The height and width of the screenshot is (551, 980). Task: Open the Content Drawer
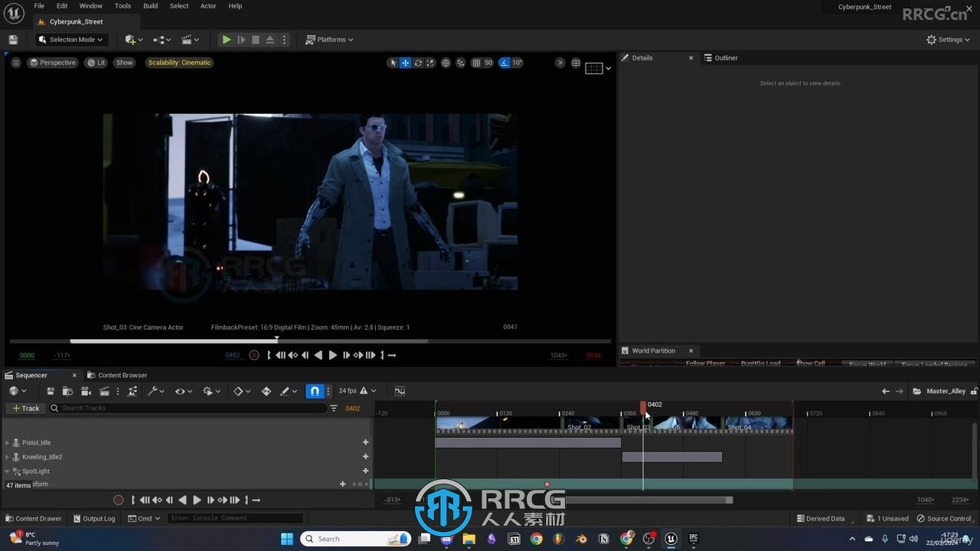pos(33,518)
